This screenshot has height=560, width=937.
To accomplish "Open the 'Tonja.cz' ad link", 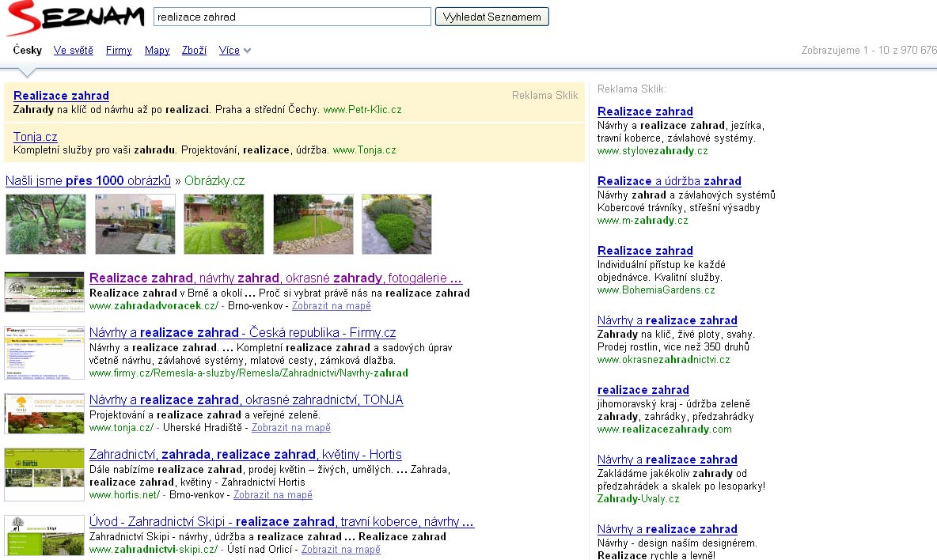I will [x=36, y=137].
